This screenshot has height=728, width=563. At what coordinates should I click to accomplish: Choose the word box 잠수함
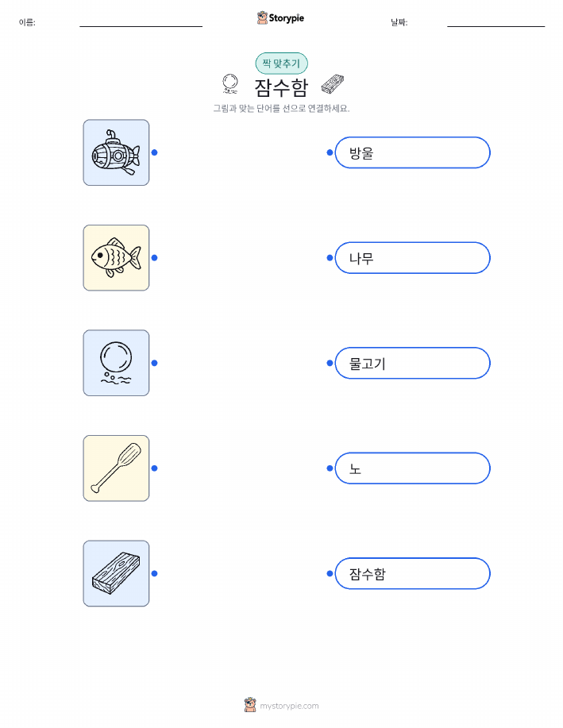click(x=412, y=573)
